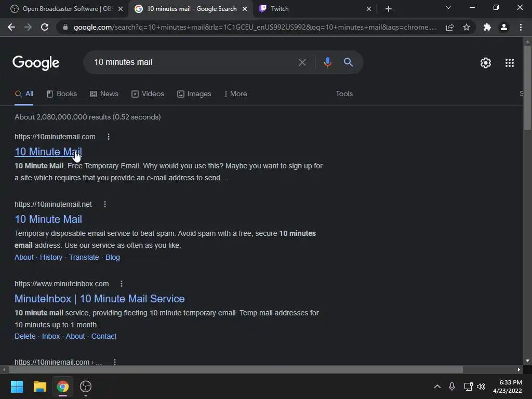Open the search Tools options
Image resolution: width=532 pixels, height=399 pixels.
coord(344,94)
